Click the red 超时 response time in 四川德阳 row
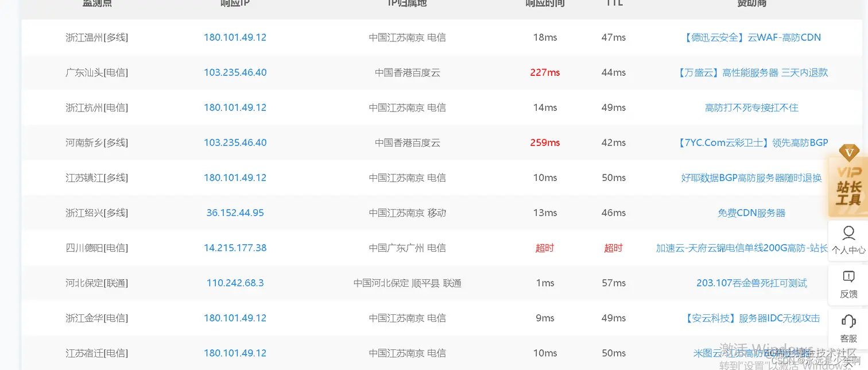 (x=545, y=248)
